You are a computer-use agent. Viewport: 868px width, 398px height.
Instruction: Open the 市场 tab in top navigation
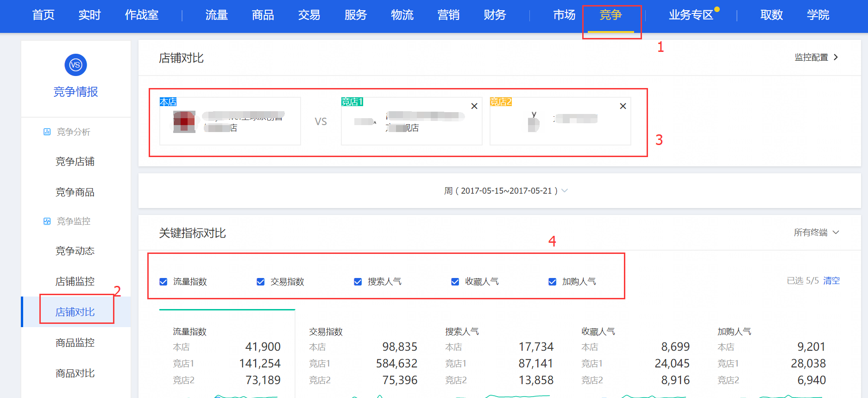coord(564,15)
